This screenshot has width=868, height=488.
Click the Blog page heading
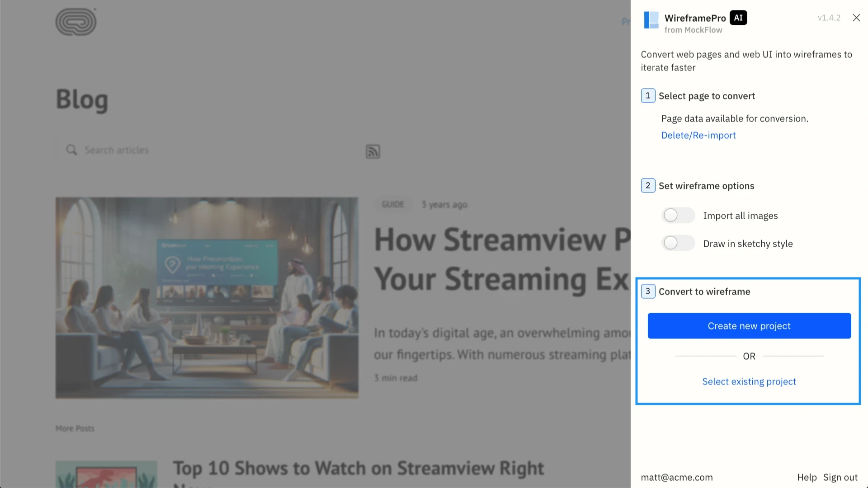tap(82, 99)
